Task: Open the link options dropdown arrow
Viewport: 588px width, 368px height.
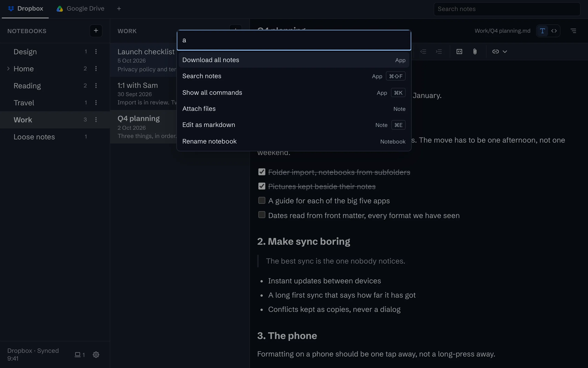Action: click(x=505, y=52)
